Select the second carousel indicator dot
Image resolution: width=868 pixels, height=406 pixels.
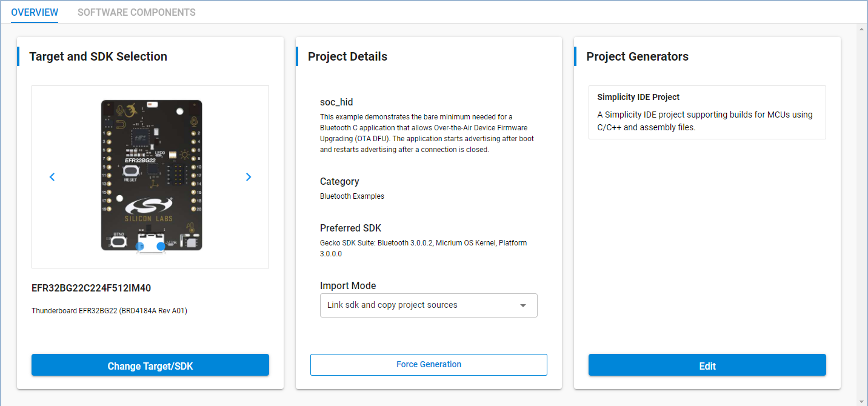pyautogui.click(x=161, y=247)
